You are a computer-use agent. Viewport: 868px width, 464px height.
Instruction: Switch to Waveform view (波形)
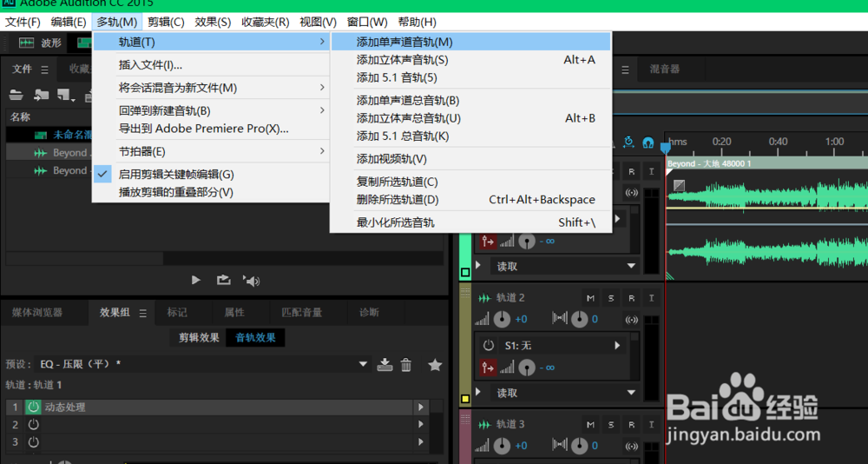coord(41,43)
